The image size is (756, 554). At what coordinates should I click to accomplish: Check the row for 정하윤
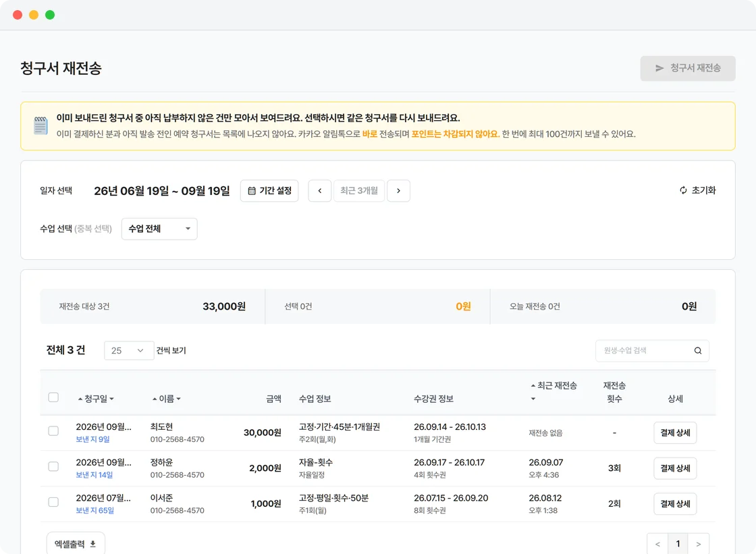tap(53, 466)
